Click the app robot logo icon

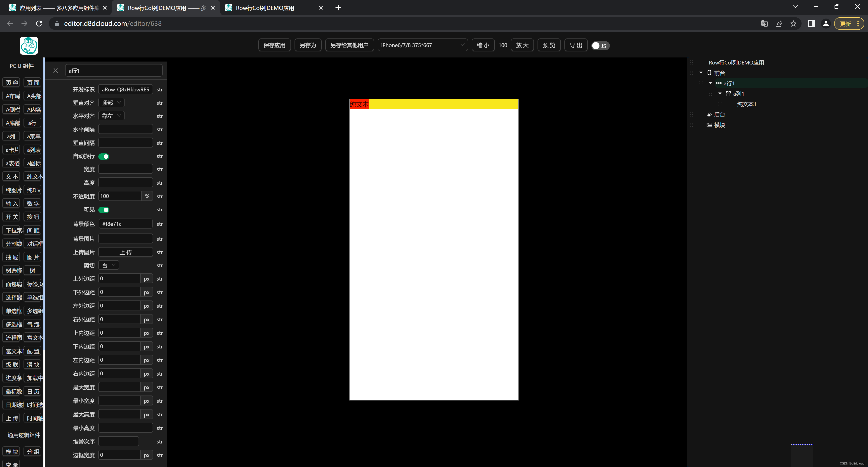point(29,45)
